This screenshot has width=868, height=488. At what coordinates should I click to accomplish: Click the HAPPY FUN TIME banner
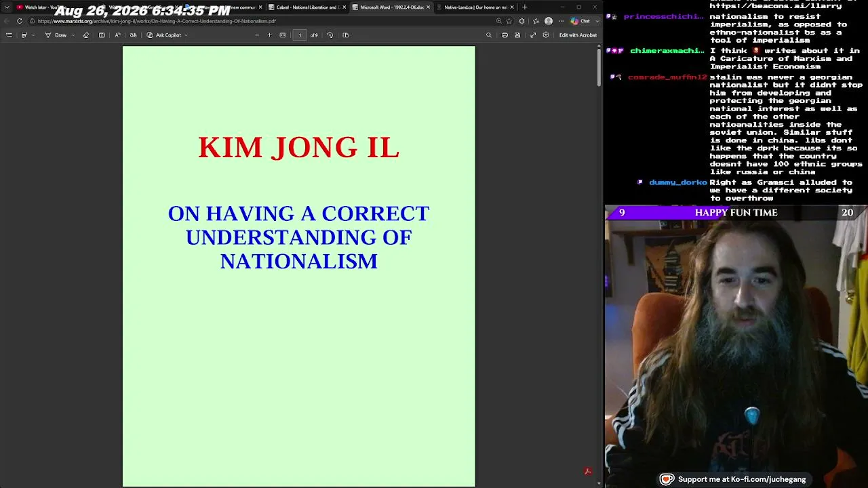736,213
